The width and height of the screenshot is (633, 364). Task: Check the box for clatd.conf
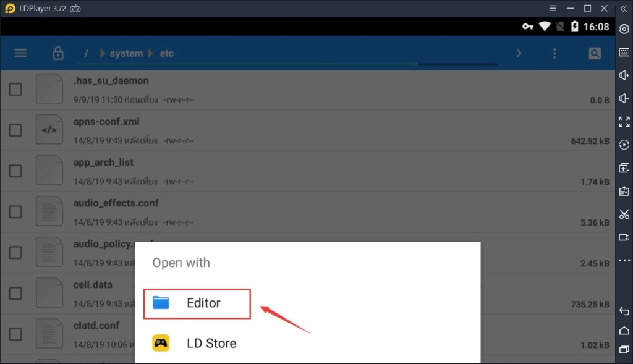pos(15,334)
